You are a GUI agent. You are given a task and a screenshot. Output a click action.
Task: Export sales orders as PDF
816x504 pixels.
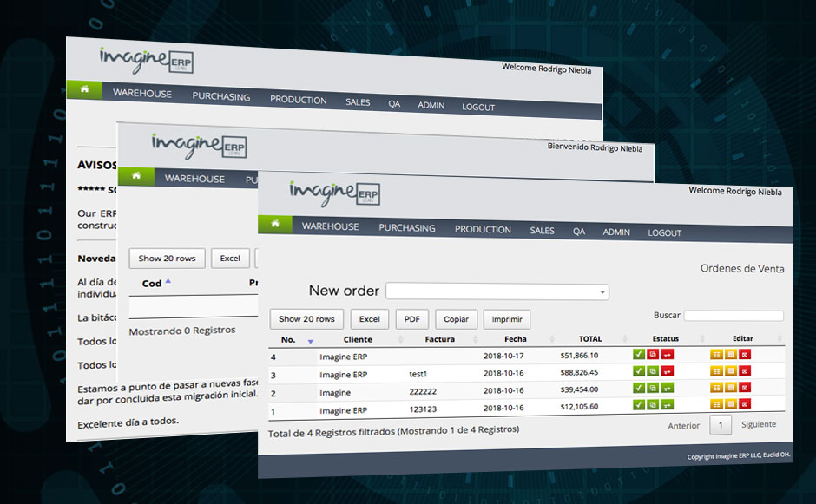[x=411, y=319]
